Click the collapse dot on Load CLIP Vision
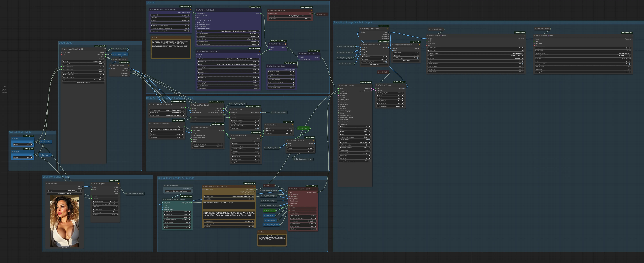The image size is (644, 263). [165, 185]
